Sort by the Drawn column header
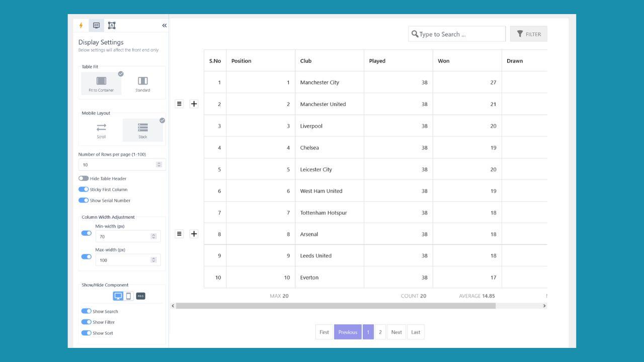The width and height of the screenshot is (644, 362). point(525,61)
